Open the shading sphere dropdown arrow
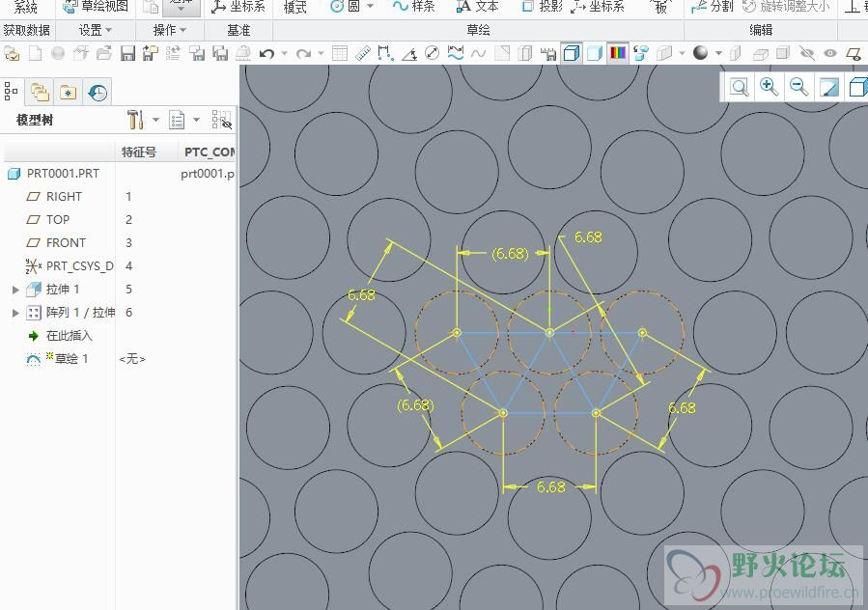The height and width of the screenshot is (610, 868). 718,54
